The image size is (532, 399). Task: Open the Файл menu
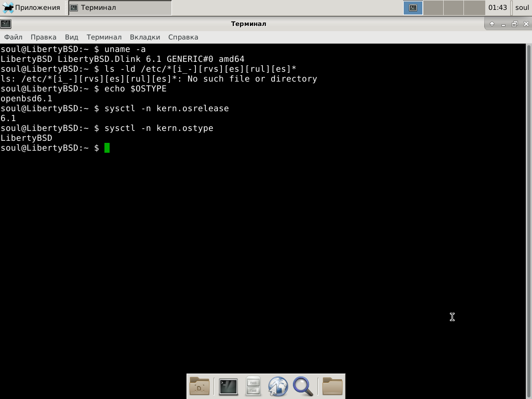coord(13,37)
